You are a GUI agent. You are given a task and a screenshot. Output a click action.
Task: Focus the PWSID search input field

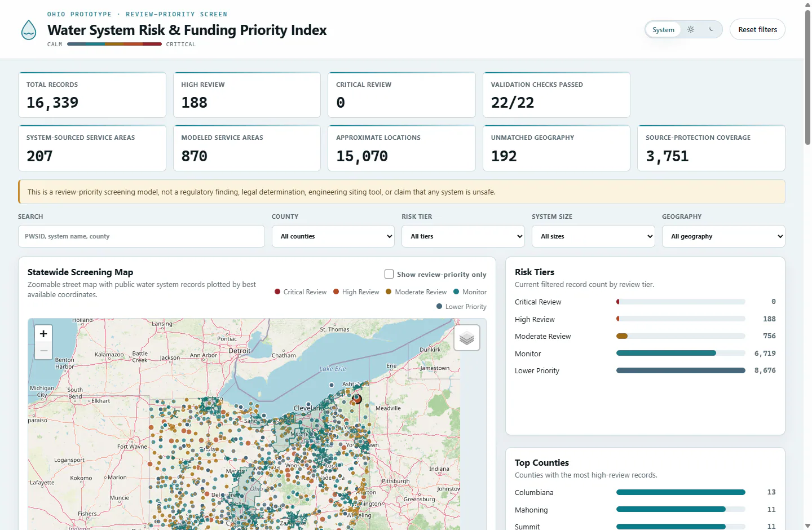tap(142, 236)
